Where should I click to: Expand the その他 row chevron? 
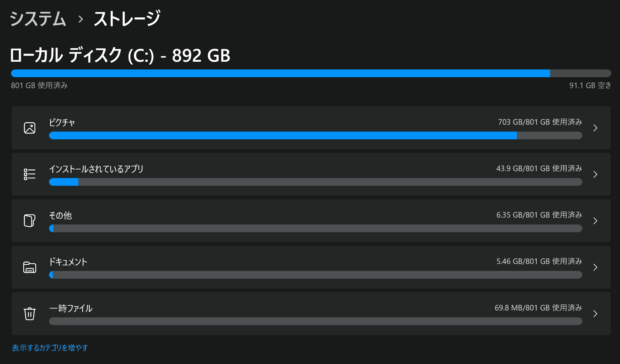[595, 221]
